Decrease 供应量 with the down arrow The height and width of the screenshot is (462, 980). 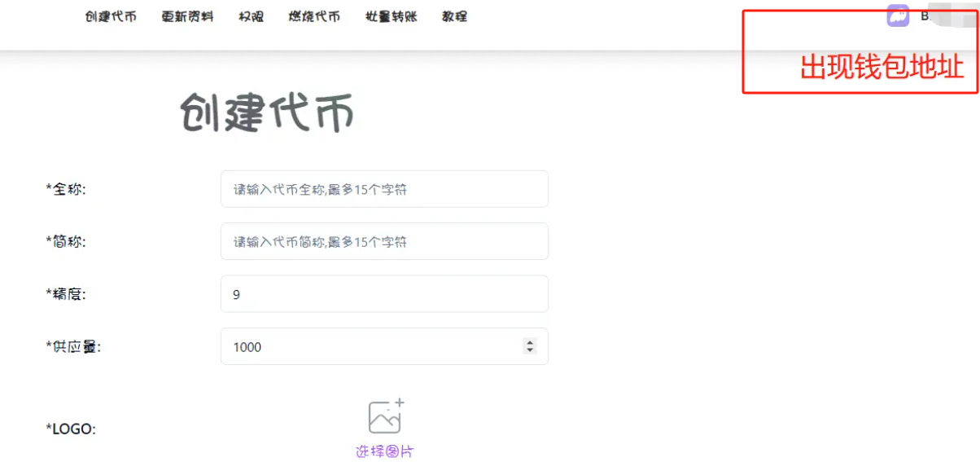tap(530, 351)
